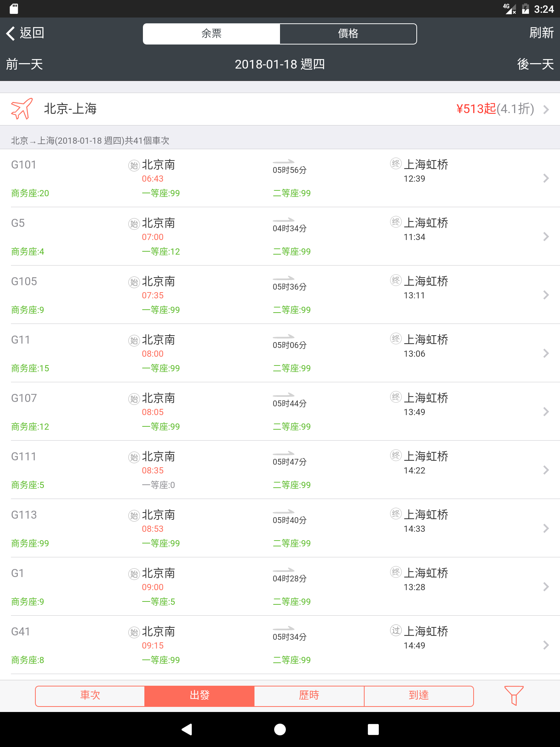The image size is (560, 747).
Task: Sort by 到達 arrival time
Action: 419,696
